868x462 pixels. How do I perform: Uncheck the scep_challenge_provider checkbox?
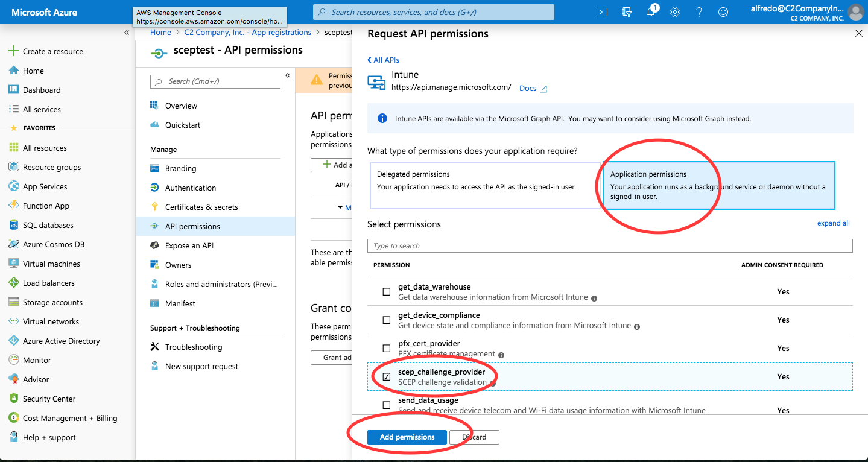[x=387, y=377]
